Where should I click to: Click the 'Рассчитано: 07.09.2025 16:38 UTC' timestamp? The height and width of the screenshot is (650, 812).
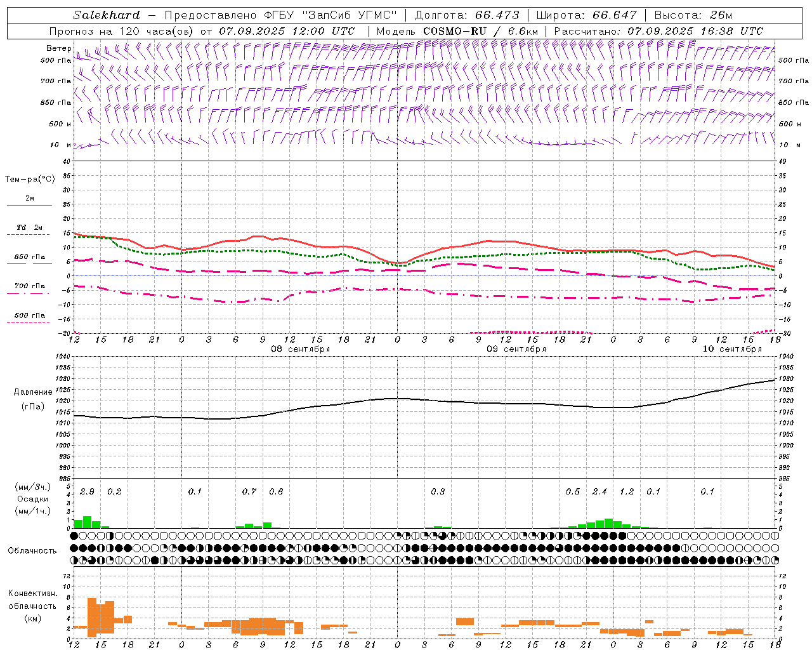click(x=658, y=31)
